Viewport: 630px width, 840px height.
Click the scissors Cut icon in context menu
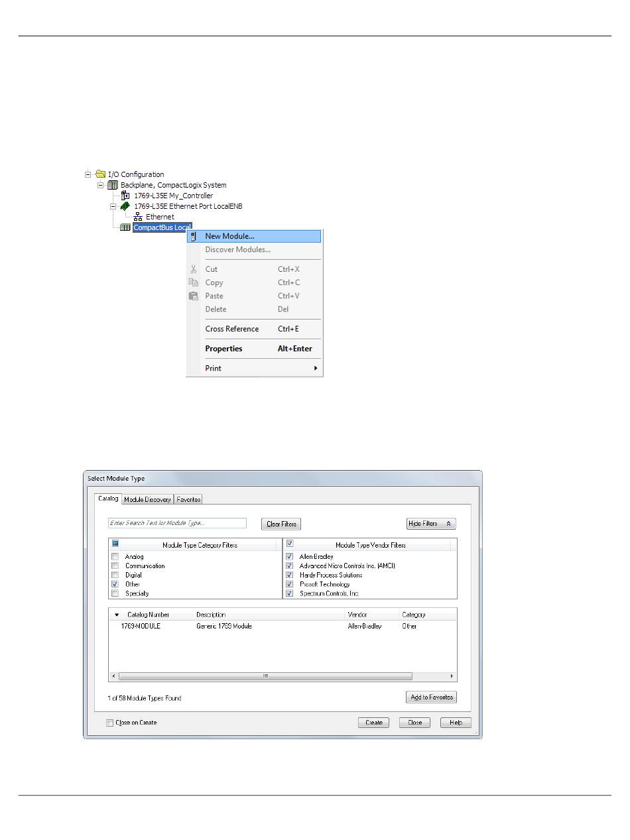pos(194,269)
